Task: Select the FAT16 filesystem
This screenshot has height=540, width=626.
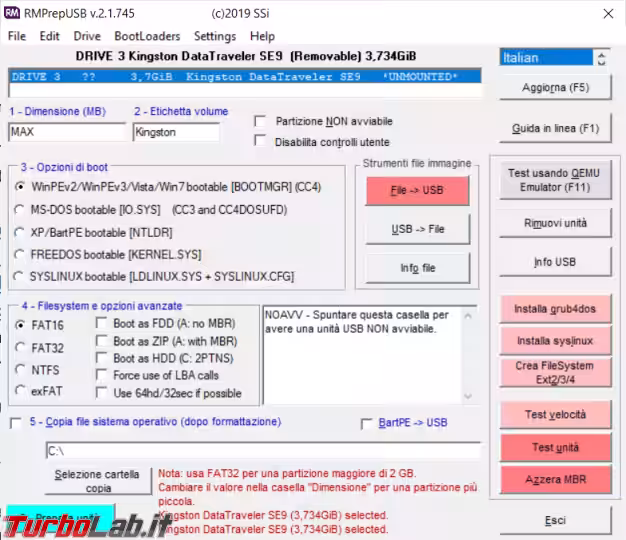Action: [20, 325]
